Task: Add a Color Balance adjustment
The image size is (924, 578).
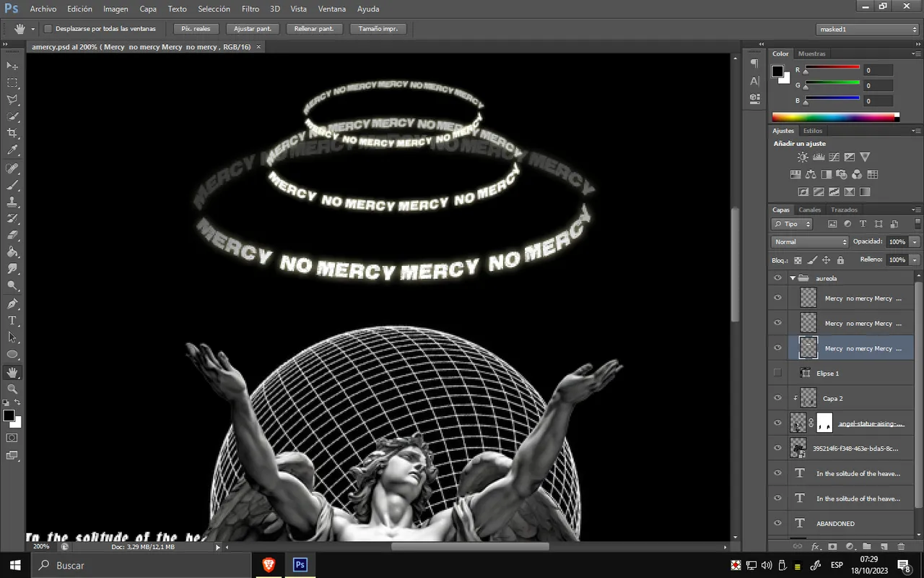Action: click(811, 174)
